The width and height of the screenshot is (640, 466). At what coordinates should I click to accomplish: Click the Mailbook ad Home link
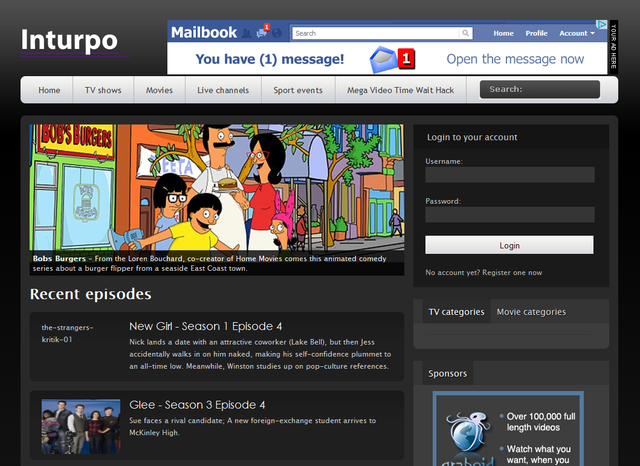click(x=503, y=33)
